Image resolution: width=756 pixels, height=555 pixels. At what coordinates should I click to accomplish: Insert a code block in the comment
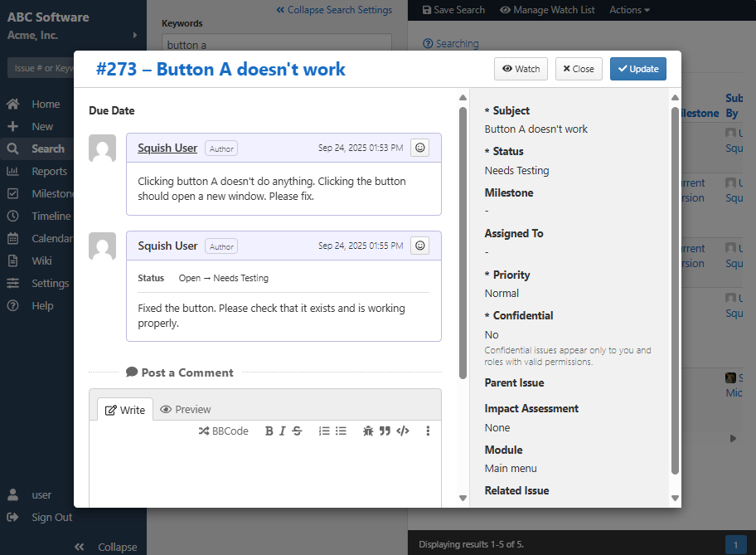tap(402, 431)
